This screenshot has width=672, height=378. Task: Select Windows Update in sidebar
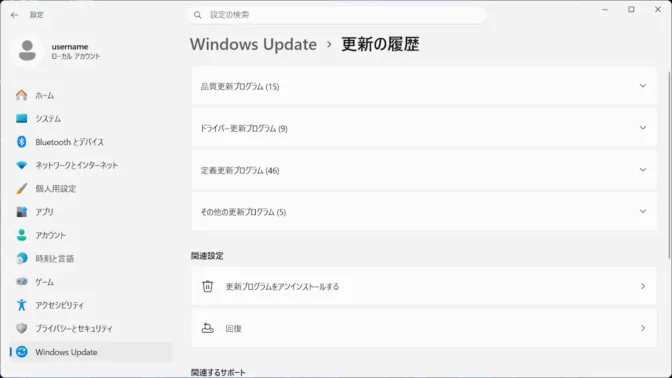pyautogui.click(x=91, y=352)
